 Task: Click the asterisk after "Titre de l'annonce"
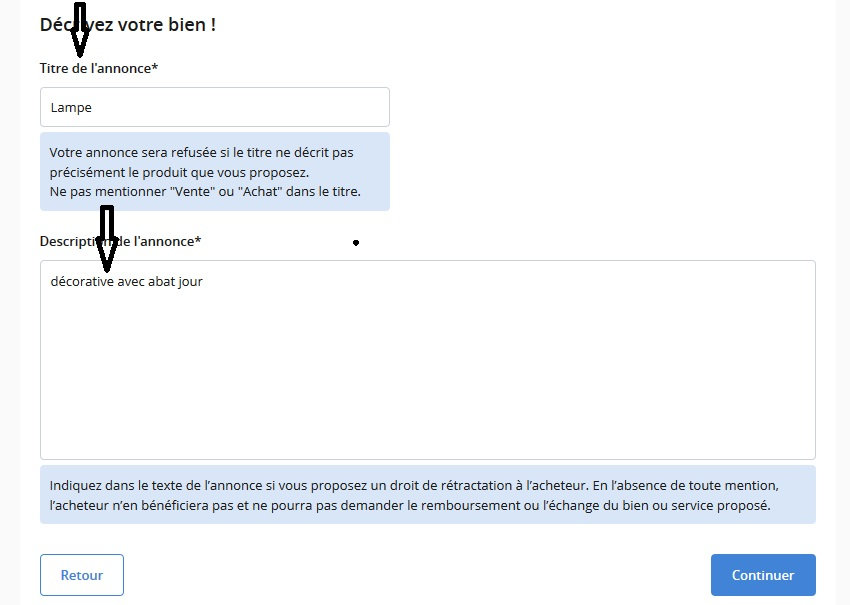155,67
